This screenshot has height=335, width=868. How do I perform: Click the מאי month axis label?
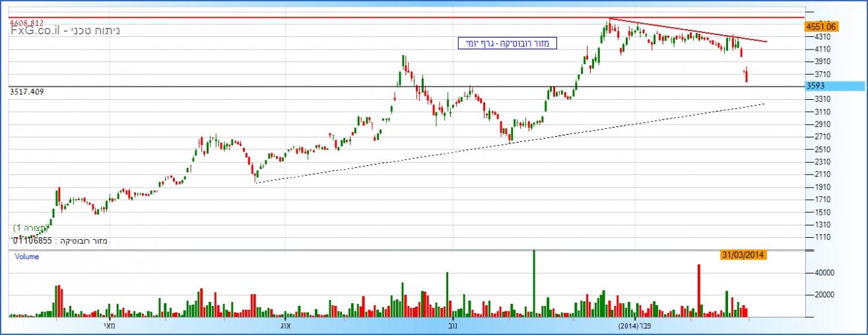pos(109,326)
